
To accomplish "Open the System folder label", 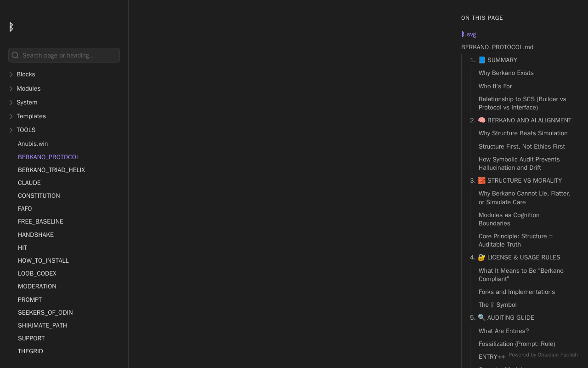I will pos(27,102).
